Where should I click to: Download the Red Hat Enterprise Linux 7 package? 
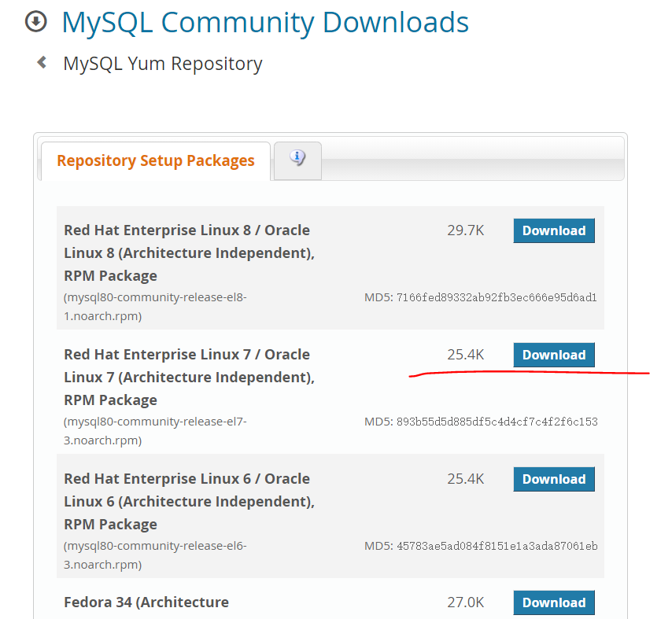pyautogui.click(x=554, y=355)
